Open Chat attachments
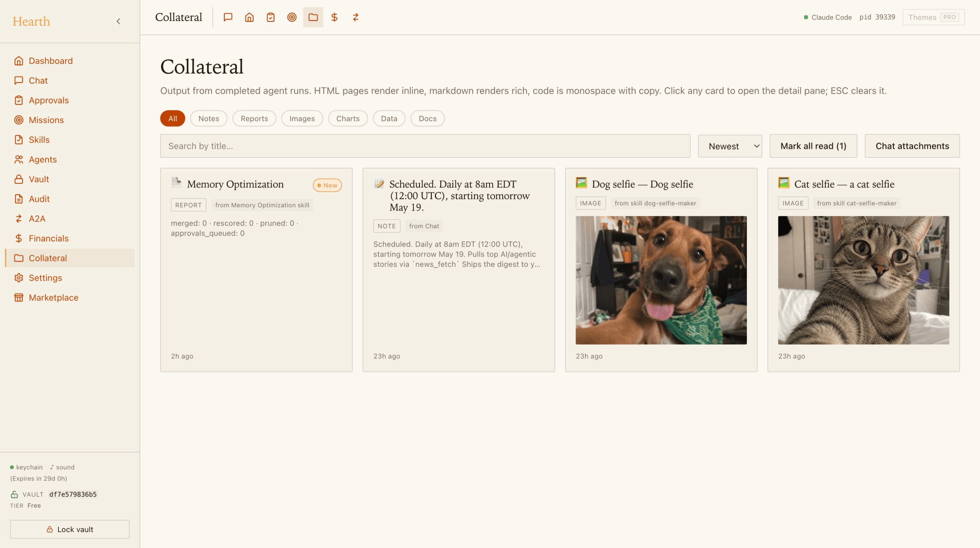Image resolution: width=980 pixels, height=548 pixels. tap(912, 146)
